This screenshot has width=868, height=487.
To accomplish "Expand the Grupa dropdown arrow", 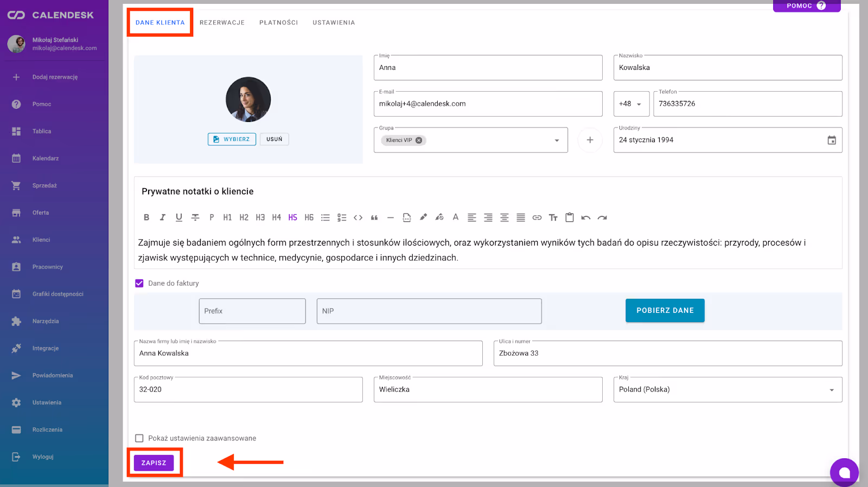I will 557,140.
